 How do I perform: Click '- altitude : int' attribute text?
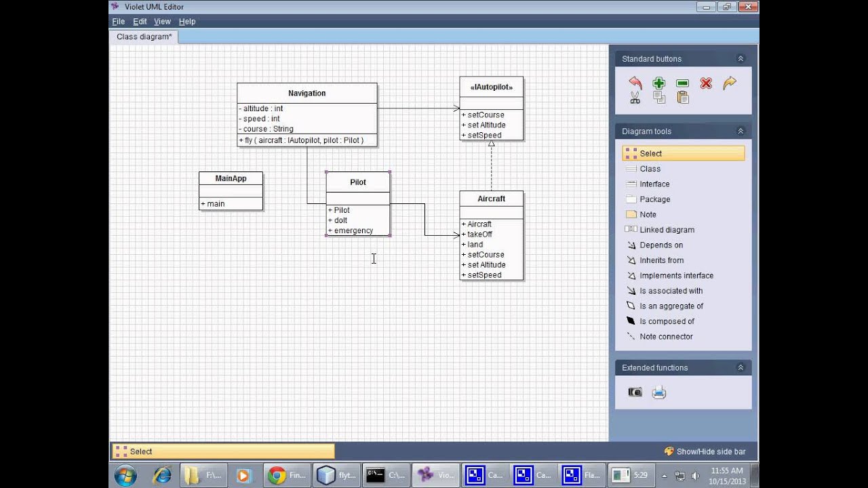pos(261,108)
